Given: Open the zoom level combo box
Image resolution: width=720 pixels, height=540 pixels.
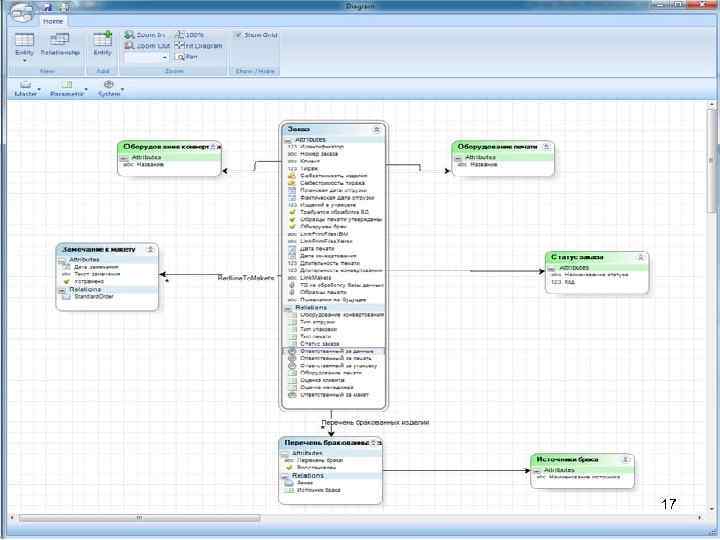Looking at the screenshot, I should 146,57.
